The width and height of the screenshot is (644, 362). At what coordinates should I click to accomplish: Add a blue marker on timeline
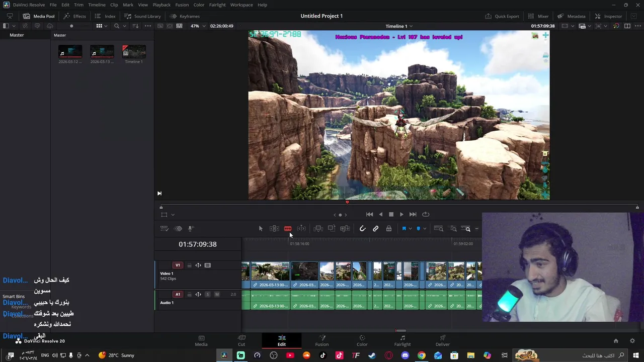coord(418,229)
